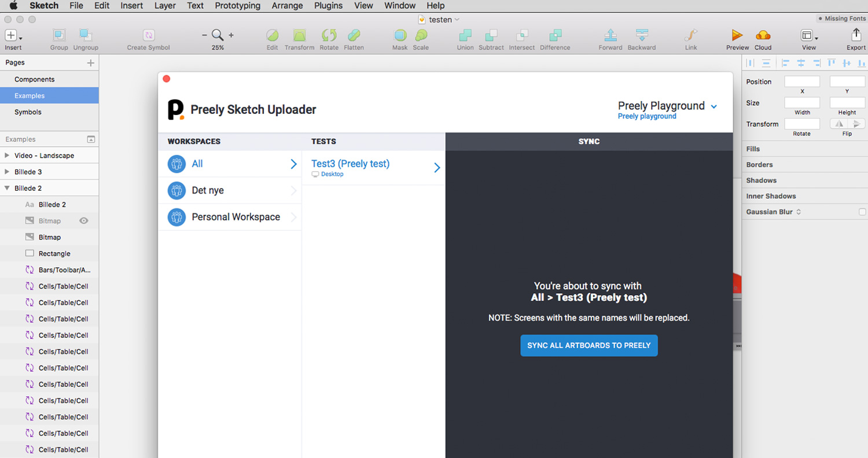Click the Height size input field

point(847,103)
